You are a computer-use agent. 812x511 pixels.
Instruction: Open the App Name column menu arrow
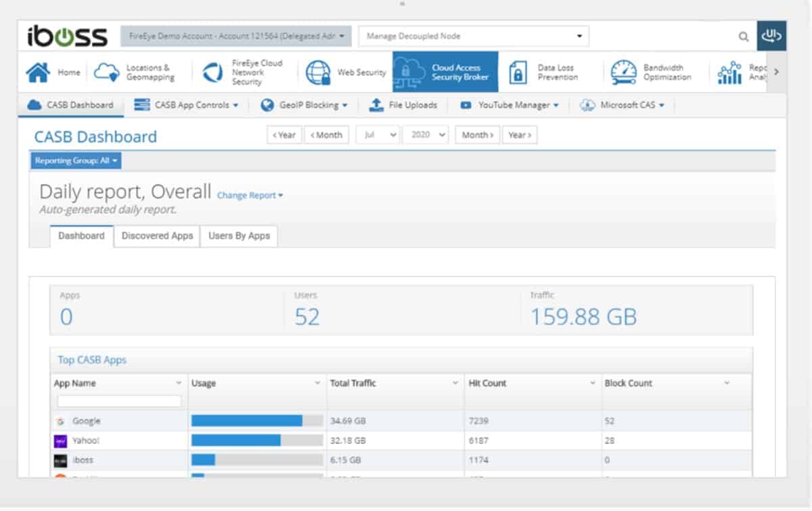[x=179, y=383]
